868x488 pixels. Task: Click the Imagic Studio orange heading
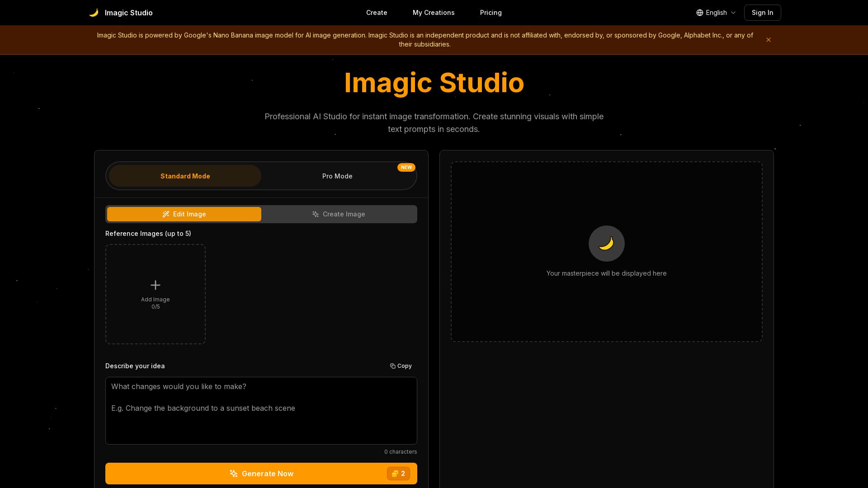pyautogui.click(x=434, y=83)
